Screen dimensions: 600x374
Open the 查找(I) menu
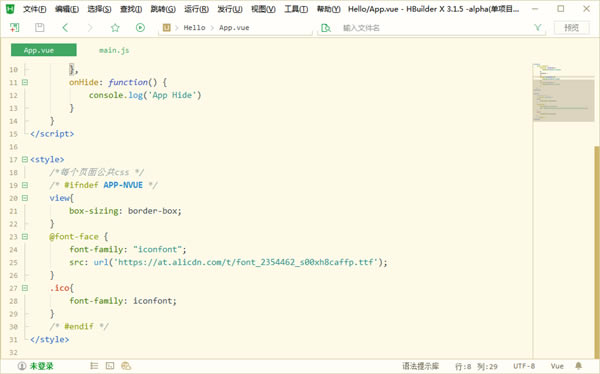pyautogui.click(x=131, y=9)
